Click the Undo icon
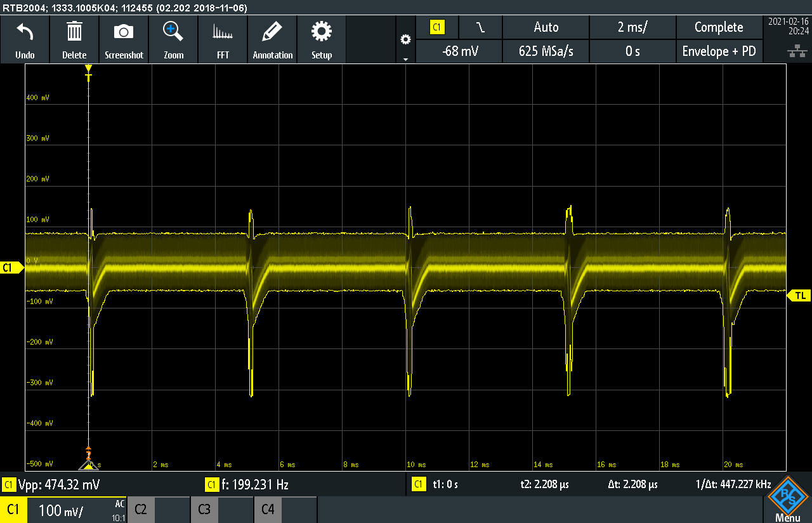 pos(25,38)
